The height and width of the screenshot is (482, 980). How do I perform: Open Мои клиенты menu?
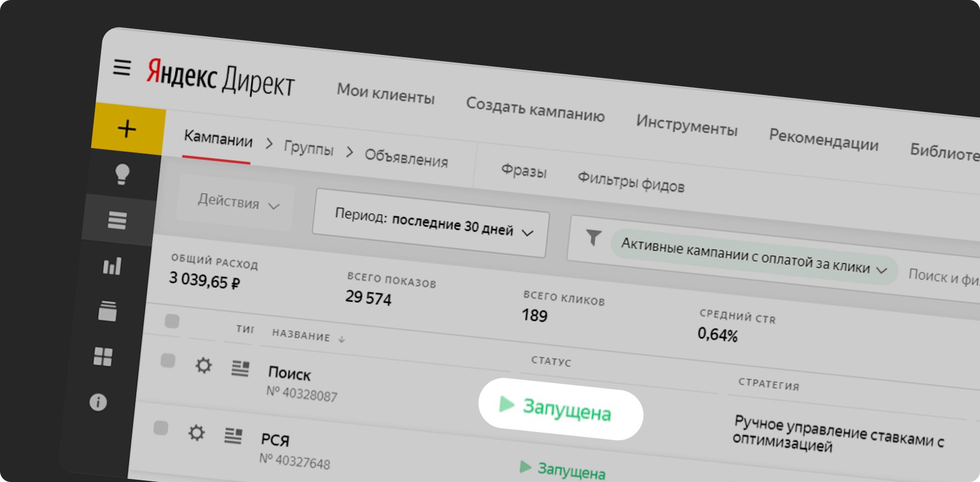click(x=386, y=94)
